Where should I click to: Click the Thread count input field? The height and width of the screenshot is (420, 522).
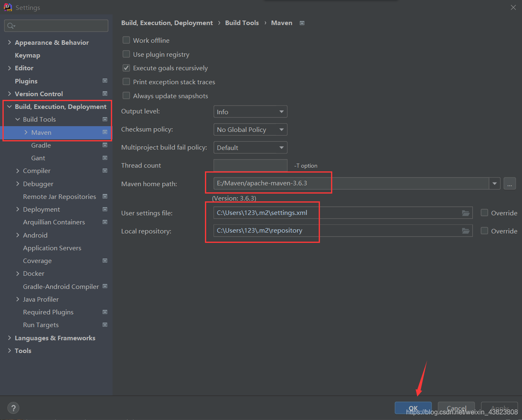[250, 165]
